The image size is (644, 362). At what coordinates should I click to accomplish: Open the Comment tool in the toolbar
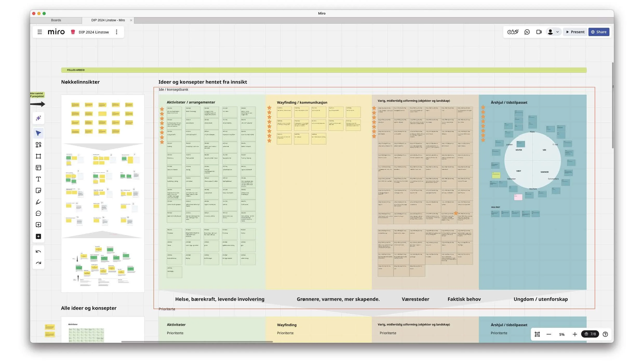(x=38, y=214)
